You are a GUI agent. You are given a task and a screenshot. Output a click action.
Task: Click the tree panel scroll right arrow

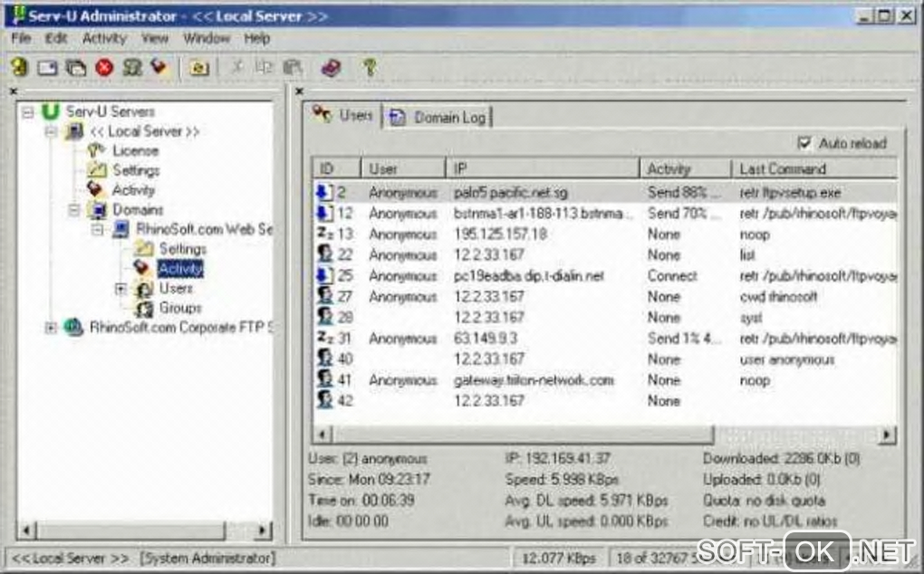(263, 531)
